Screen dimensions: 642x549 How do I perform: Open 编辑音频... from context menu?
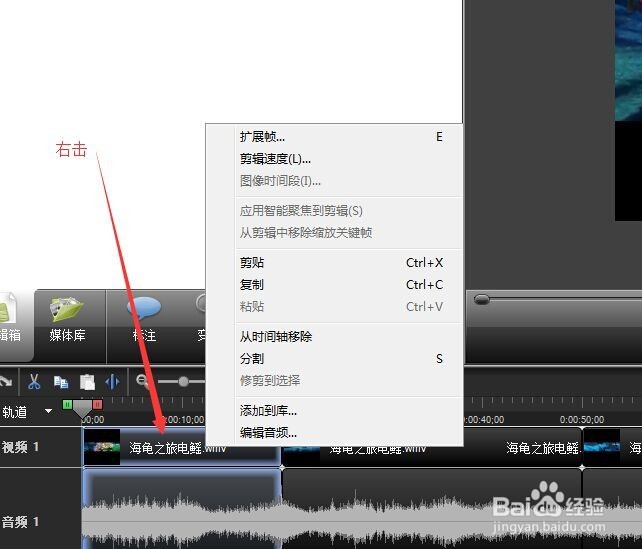[349, 433]
